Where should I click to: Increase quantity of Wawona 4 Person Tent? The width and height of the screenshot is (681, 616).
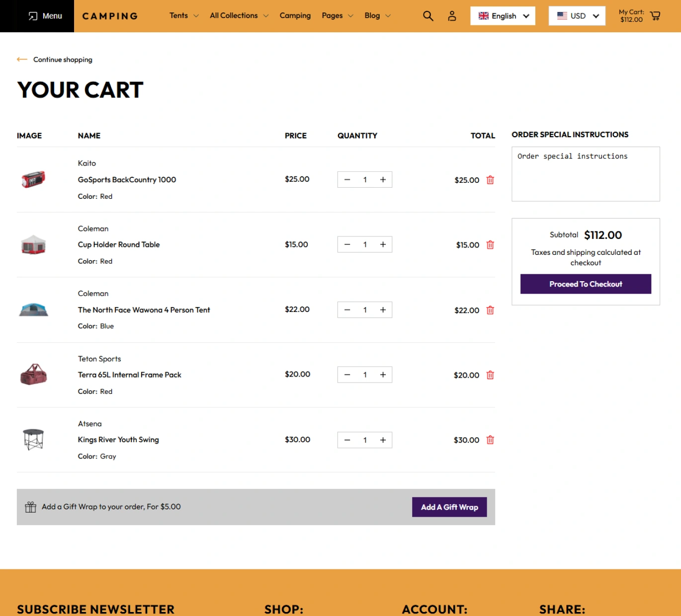[383, 310]
